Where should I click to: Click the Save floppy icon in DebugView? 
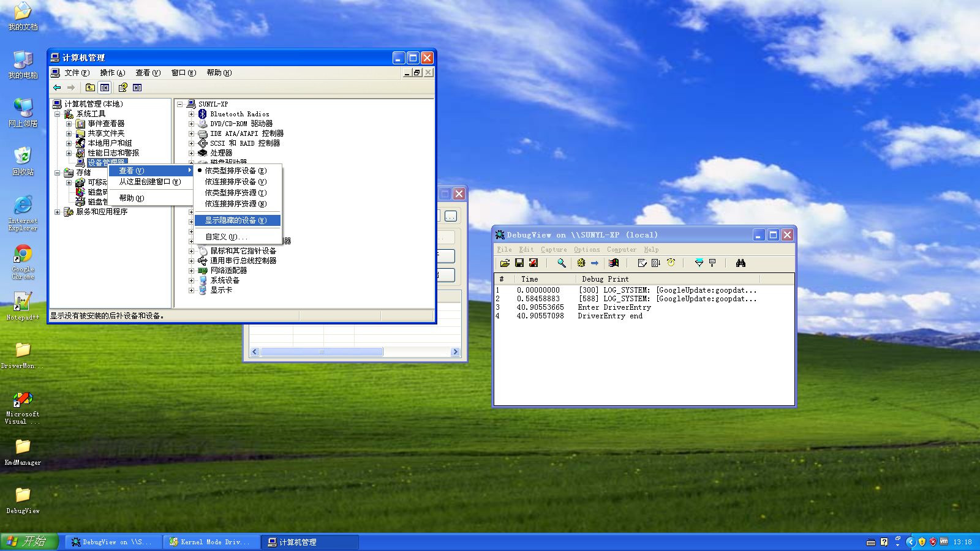tap(519, 263)
